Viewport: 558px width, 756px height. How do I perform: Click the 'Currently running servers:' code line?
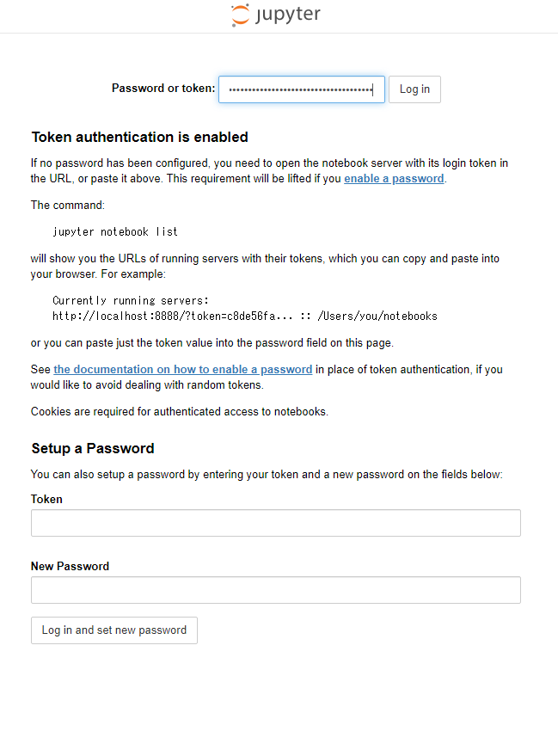(131, 301)
